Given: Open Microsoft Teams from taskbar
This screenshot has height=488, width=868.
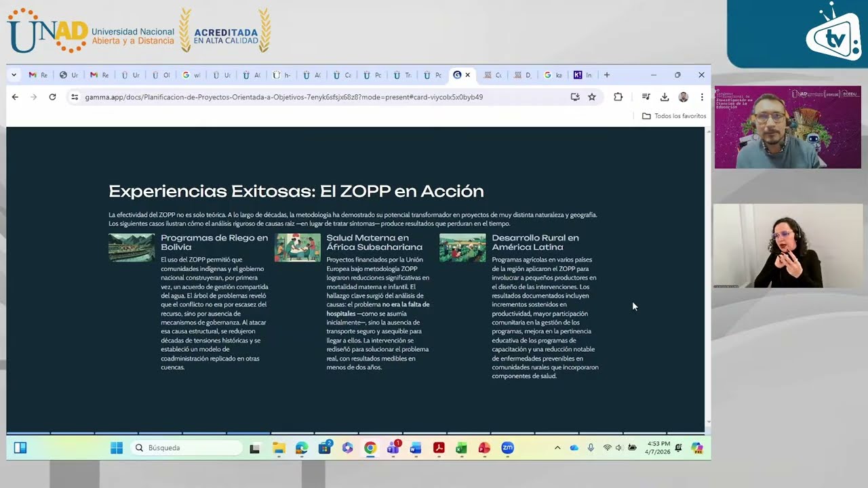Looking at the screenshot, I should (x=393, y=448).
